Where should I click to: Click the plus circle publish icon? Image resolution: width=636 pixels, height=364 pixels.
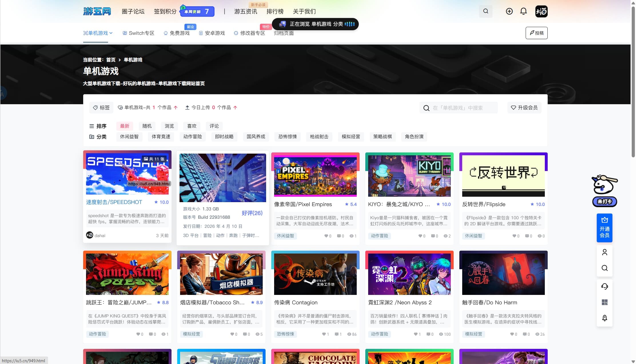point(509,11)
